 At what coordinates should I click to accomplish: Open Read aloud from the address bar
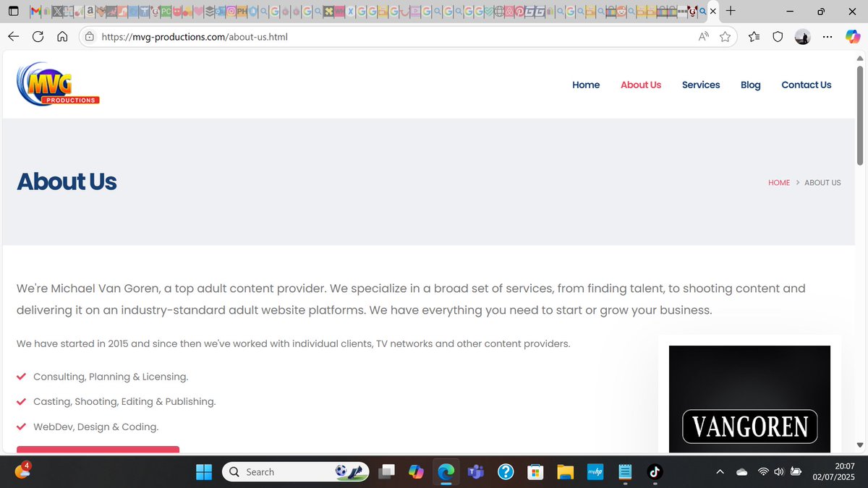coord(703,37)
